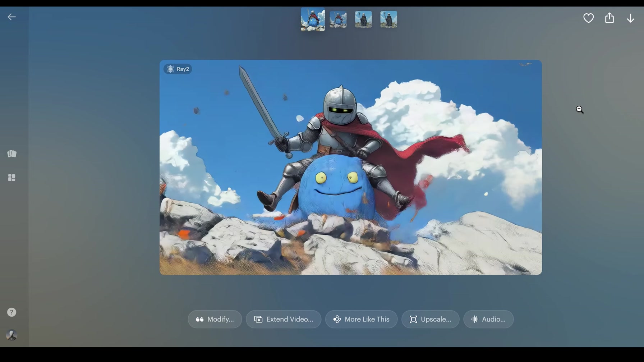
Task: Open the grid gallery icon in the sidebar
Action: click(12, 178)
